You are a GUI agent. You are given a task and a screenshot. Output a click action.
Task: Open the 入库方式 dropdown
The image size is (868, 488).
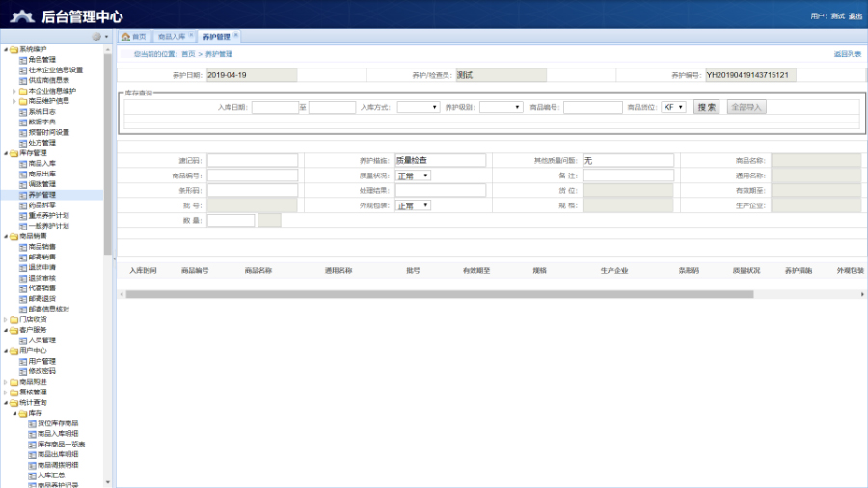pyautogui.click(x=418, y=107)
